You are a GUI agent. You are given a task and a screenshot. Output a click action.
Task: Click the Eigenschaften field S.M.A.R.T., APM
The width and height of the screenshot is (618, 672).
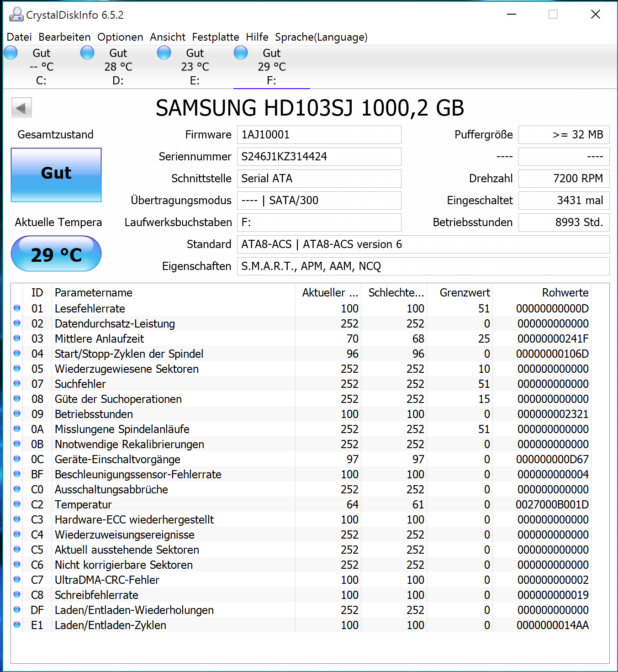point(423,266)
